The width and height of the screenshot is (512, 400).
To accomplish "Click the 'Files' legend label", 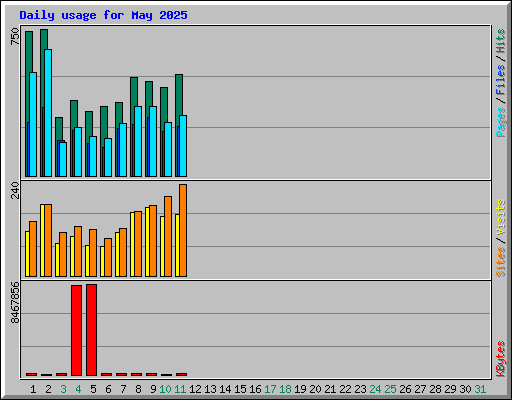I will click(x=500, y=79).
